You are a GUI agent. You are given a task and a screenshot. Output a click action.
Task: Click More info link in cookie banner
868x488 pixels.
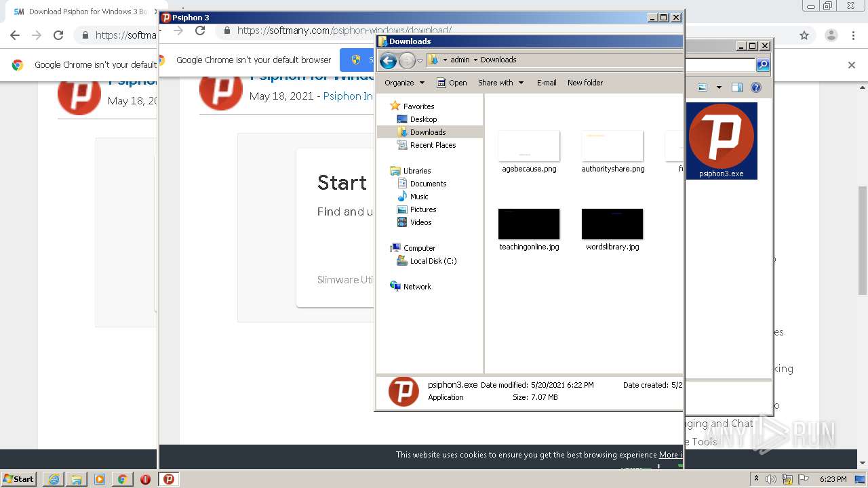point(671,455)
